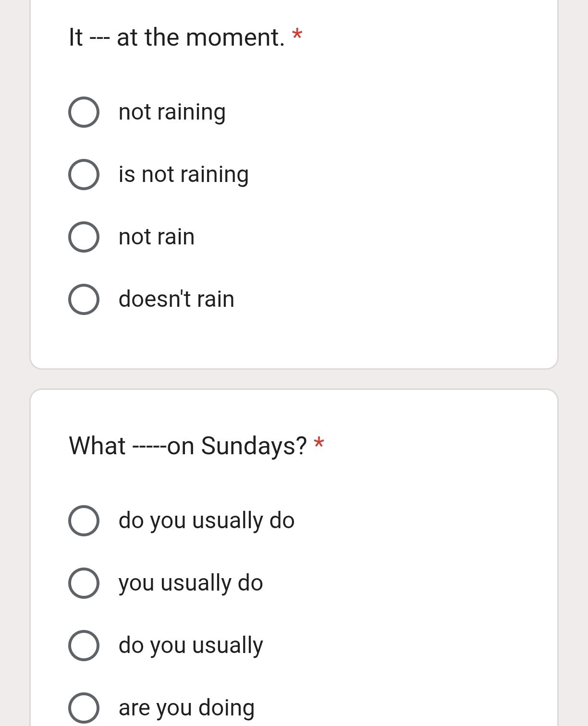
Task: Click the 'do you usually' label text
Action: [191, 646]
